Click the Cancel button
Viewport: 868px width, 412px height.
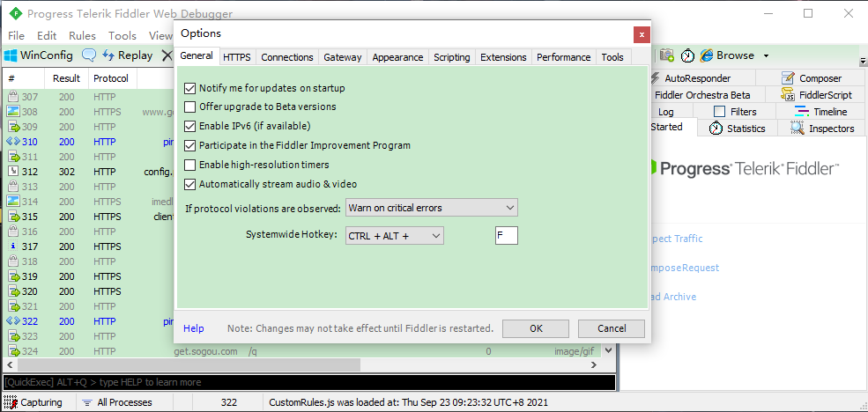(612, 328)
